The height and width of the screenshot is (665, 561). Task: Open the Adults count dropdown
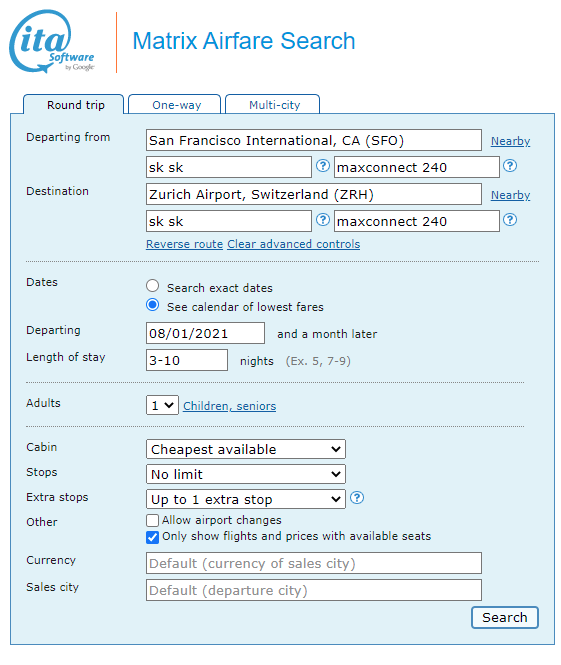(x=162, y=405)
